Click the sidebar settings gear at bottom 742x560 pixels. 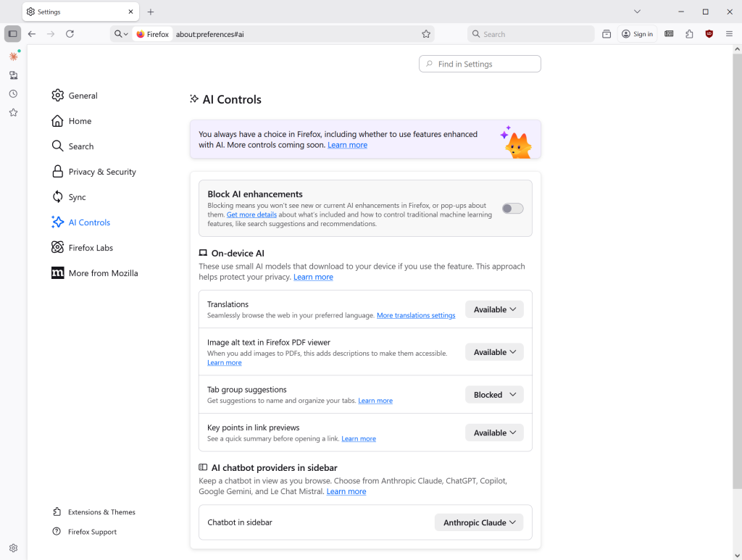coord(13,548)
